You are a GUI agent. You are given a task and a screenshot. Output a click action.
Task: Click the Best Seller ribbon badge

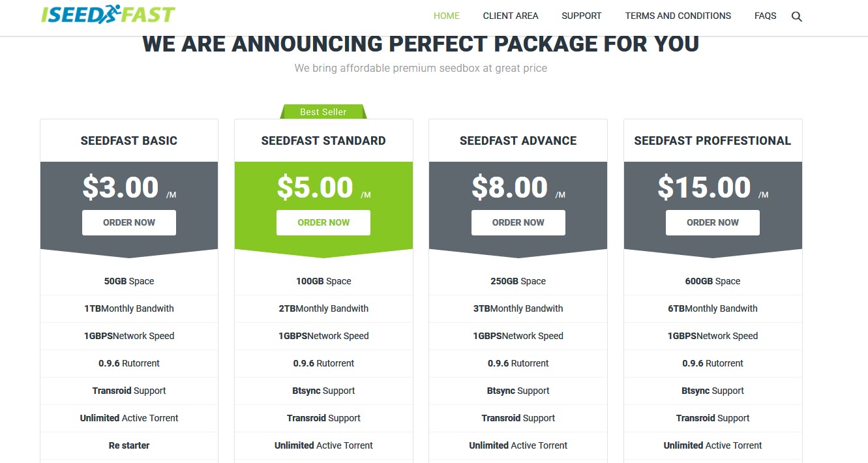323,112
